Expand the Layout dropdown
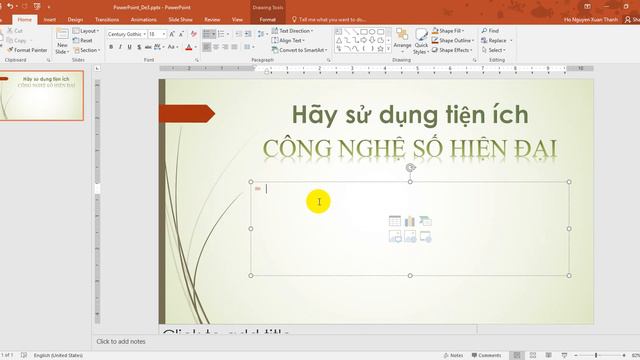The width and height of the screenshot is (640, 360). pos(86,31)
